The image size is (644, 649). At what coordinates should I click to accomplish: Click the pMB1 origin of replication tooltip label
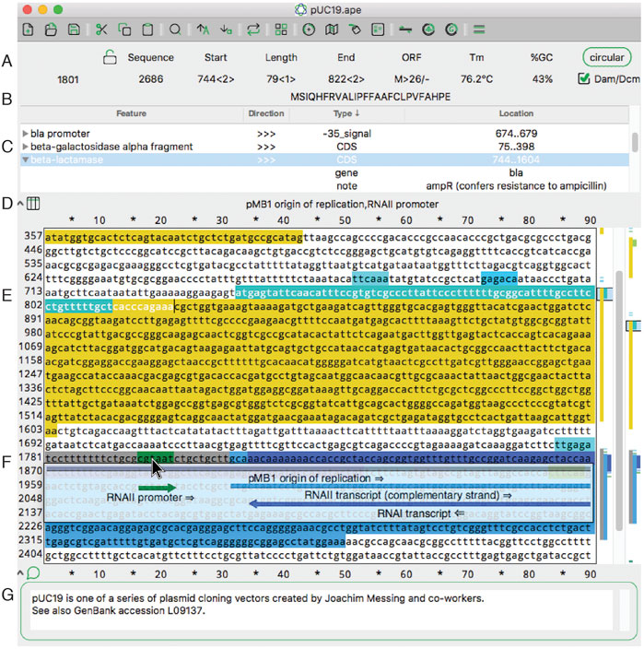tap(316, 478)
